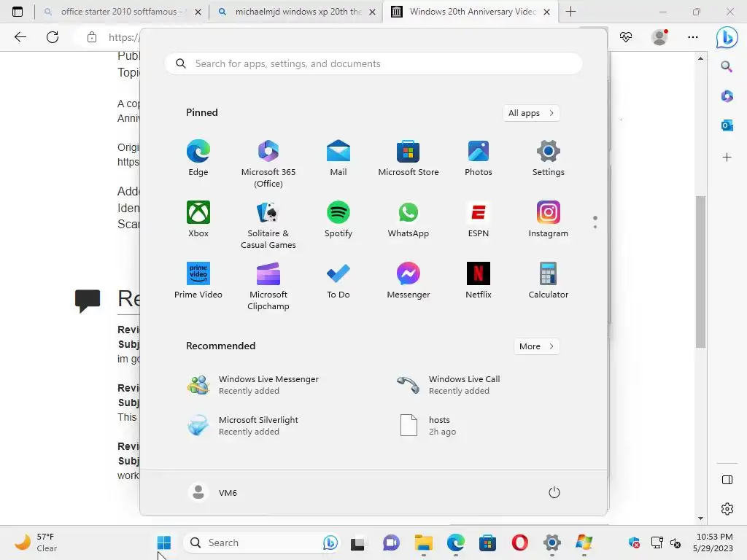The height and width of the screenshot is (560, 747).
Task: Click the Windows Start button on taskbar
Action: coord(164,542)
